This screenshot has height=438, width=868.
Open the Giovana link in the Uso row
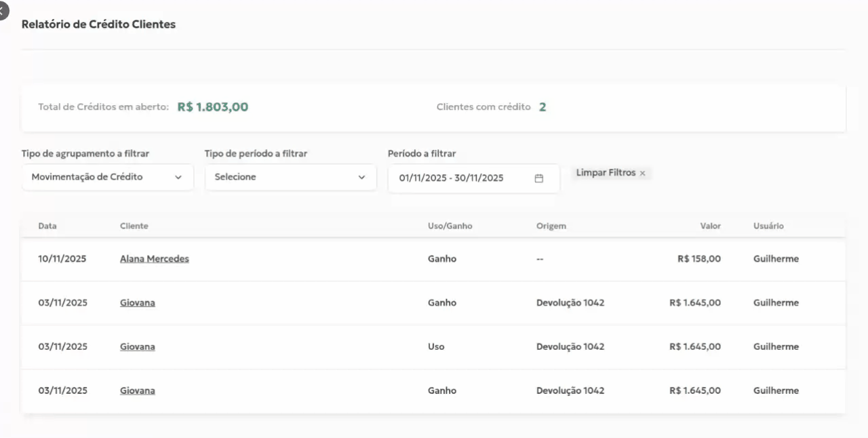pyautogui.click(x=137, y=347)
